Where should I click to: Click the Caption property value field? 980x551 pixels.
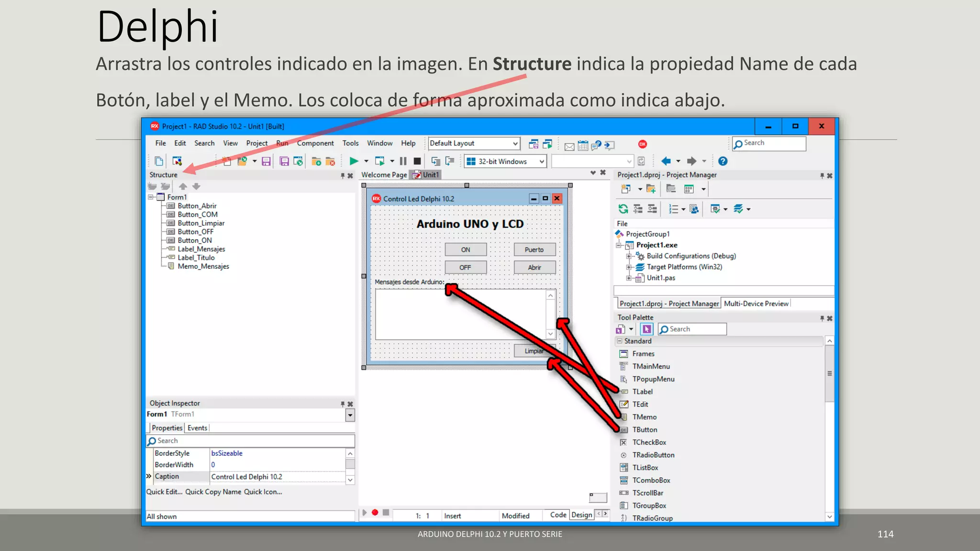click(278, 477)
